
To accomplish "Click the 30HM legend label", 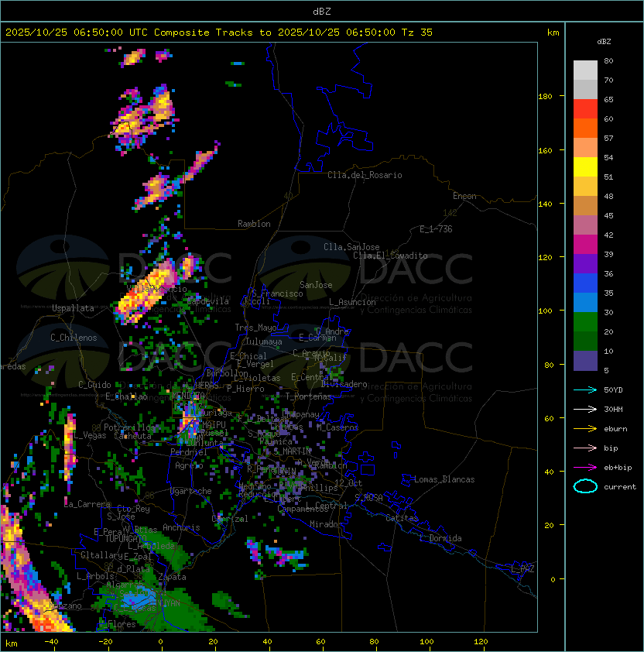I will (613, 409).
